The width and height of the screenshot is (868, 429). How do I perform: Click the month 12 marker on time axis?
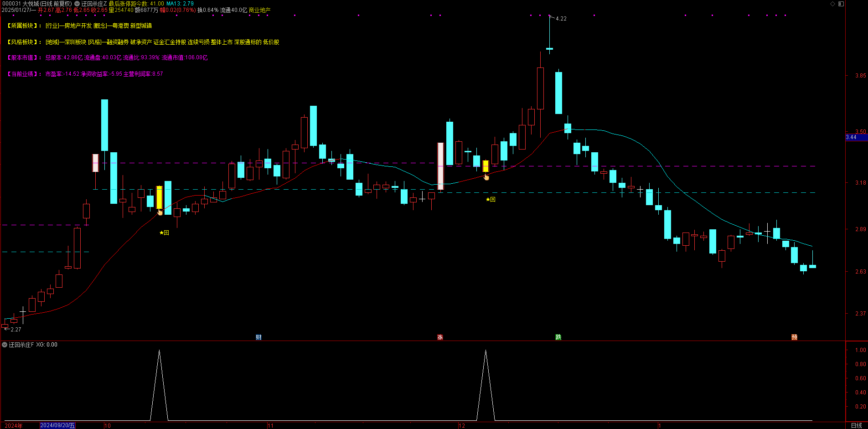462,426
